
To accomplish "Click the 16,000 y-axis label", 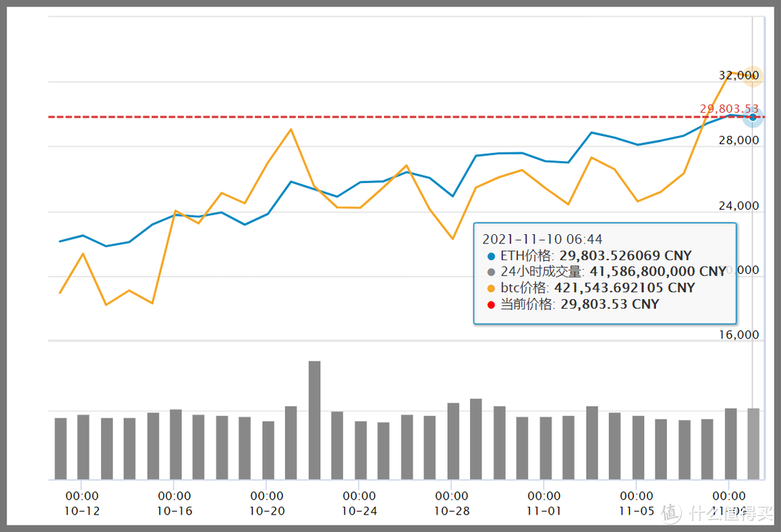I will tap(739, 335).
